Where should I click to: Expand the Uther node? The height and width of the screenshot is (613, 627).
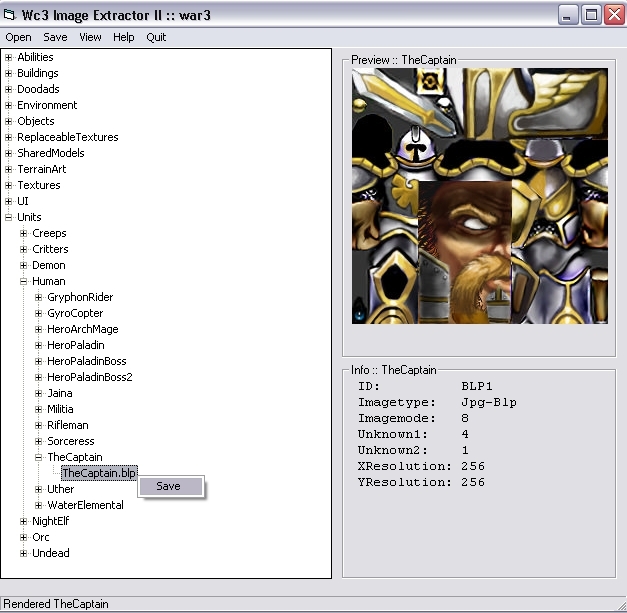(38, 489)
